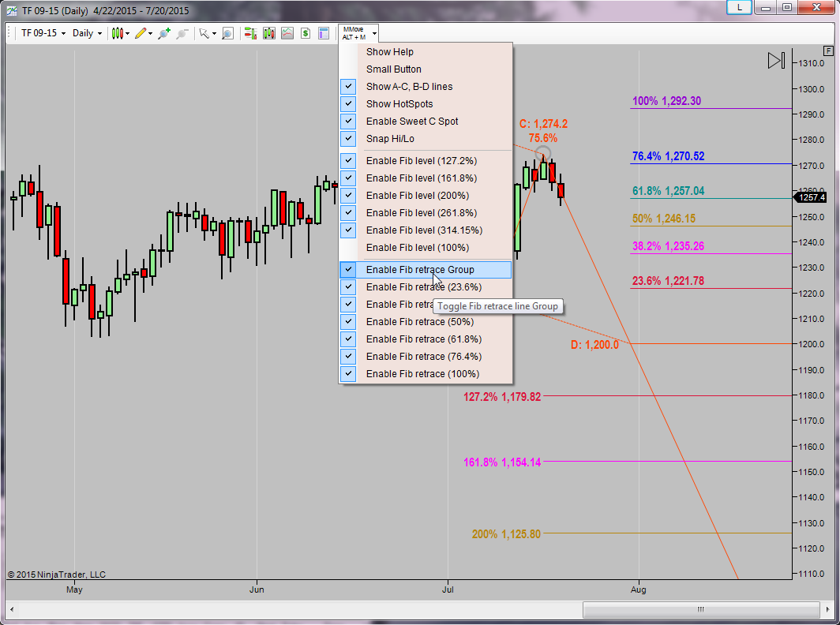This screenshot has width=840, height=625.
Task: Open the TF 09-15 instrument dropdown
Action: (43, 33)
